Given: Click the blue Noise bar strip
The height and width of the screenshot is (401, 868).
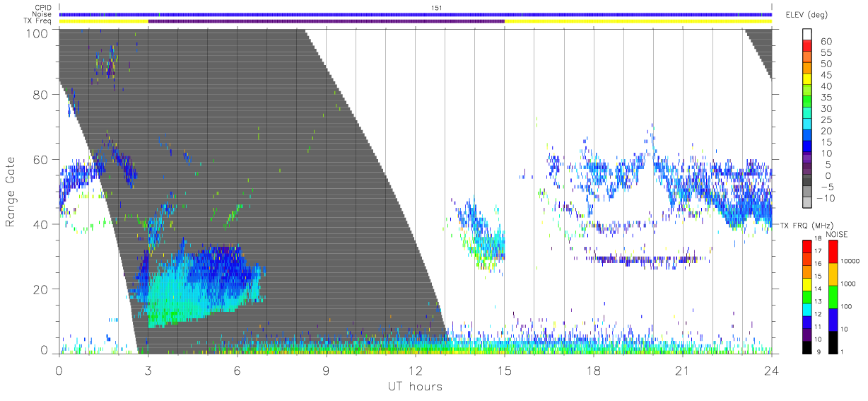Looking at the screenshot, I should pos(416,15).
